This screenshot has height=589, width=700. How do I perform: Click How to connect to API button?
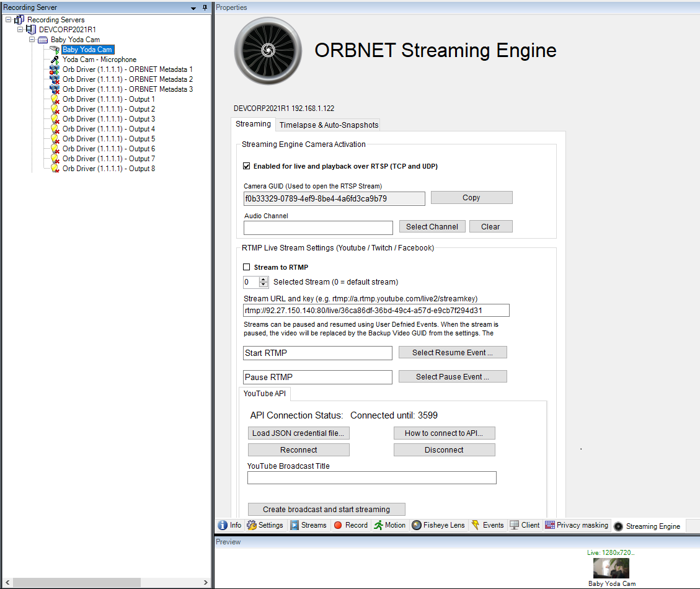click(444, 433)
